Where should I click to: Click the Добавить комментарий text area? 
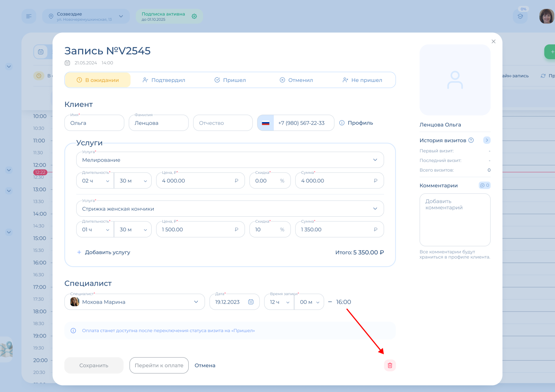[x=455, y=220]
